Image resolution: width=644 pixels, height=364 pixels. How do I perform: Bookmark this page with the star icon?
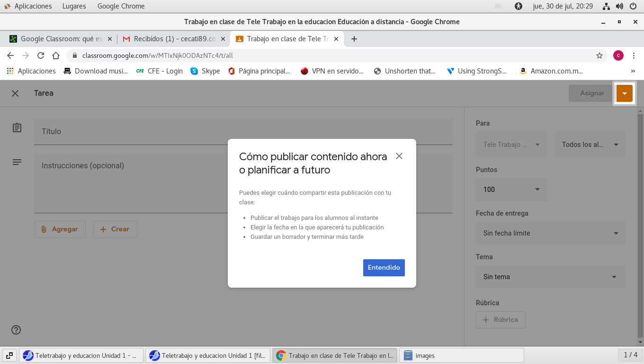(x=599, y=55)
